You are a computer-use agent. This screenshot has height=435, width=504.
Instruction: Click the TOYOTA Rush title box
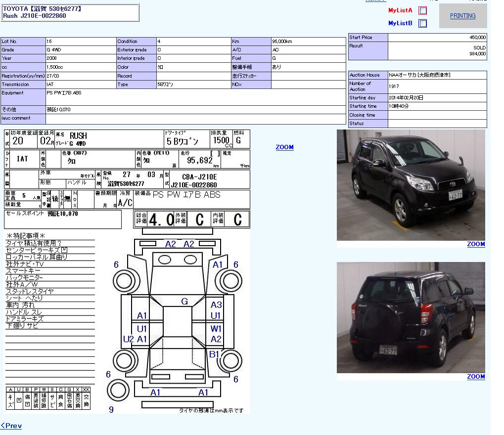tap(70, 13)
